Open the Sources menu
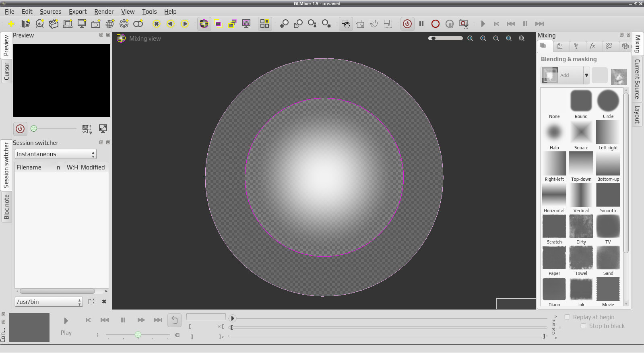Viewport: 644px width, 353px height. (x=50, y=12)
